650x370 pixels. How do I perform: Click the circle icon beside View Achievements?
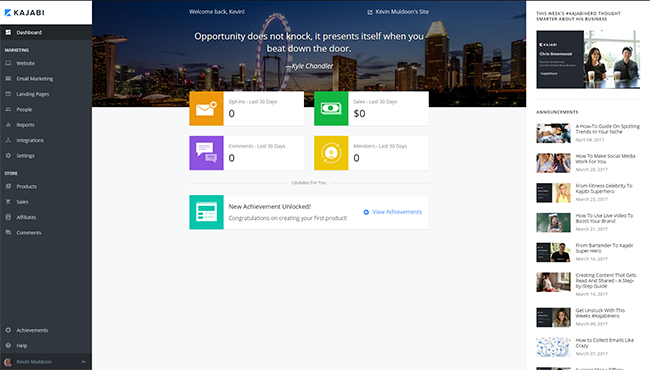tap(366, 212)
